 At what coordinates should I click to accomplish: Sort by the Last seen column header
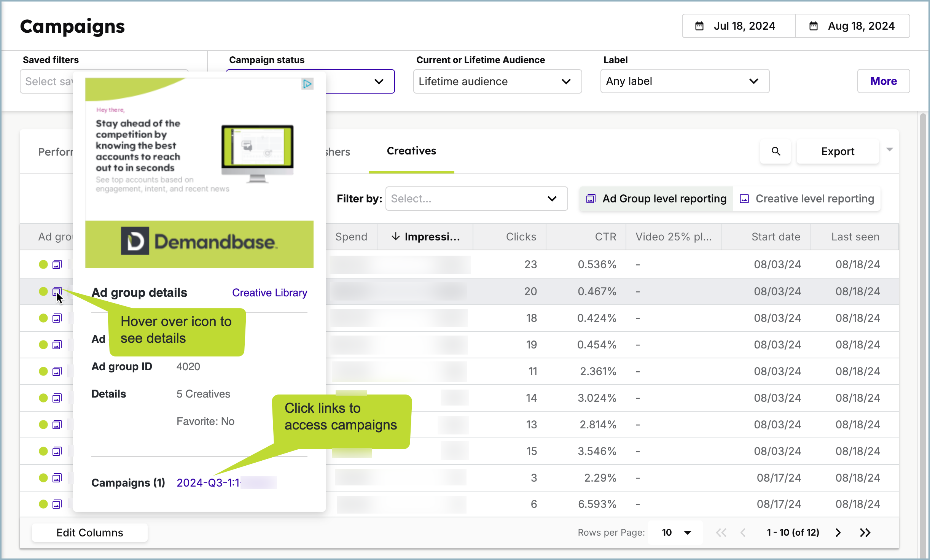click(x=855, y=237)
